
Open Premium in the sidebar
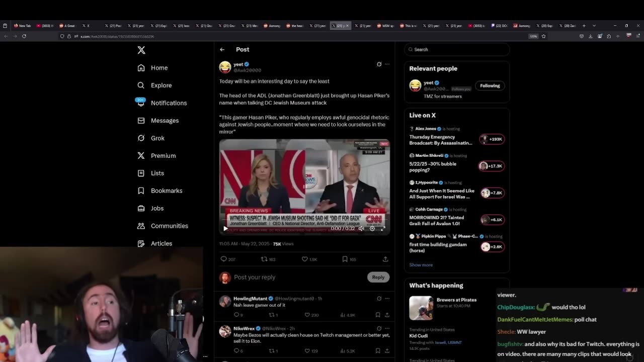coord(156,156)
